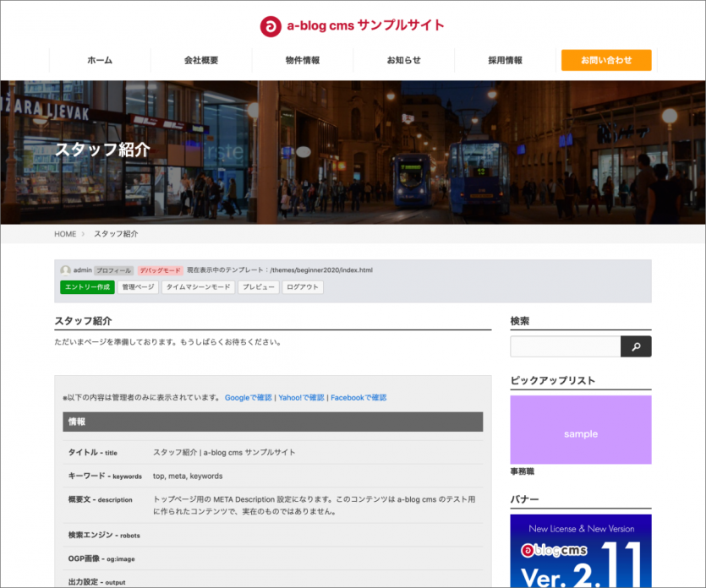706x588 pixels.
Task: Click the 情報 section header bar
Action: coord(273,422)
